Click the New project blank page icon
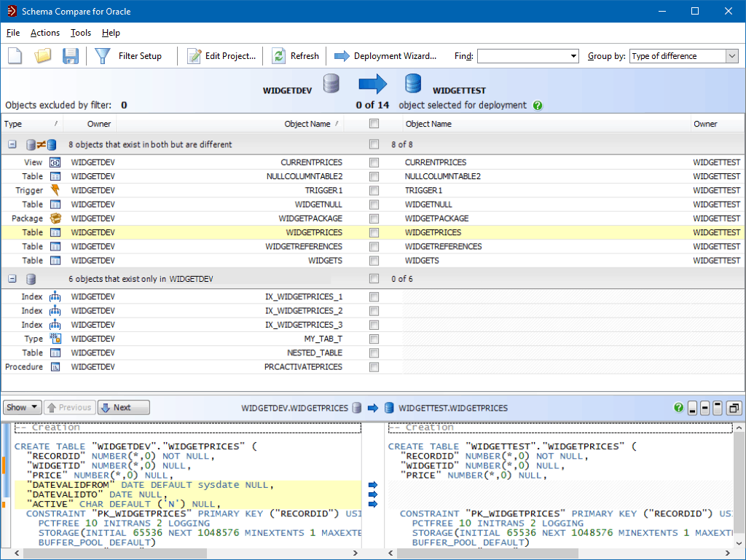 (15, 56)
